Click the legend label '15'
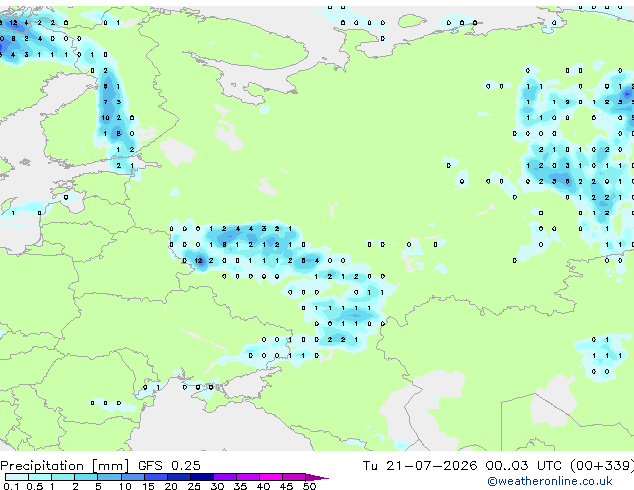 (148, 486)
